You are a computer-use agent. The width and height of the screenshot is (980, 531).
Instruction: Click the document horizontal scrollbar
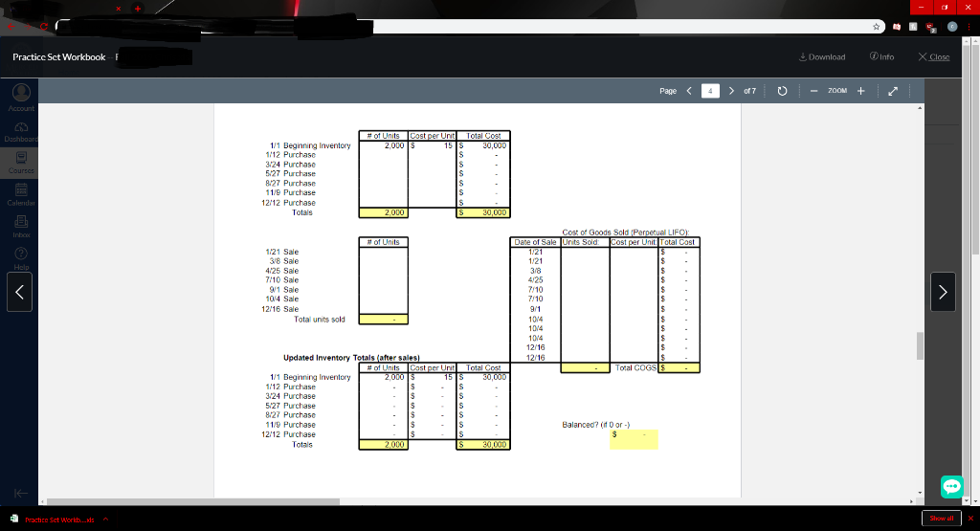click(193, 501)
